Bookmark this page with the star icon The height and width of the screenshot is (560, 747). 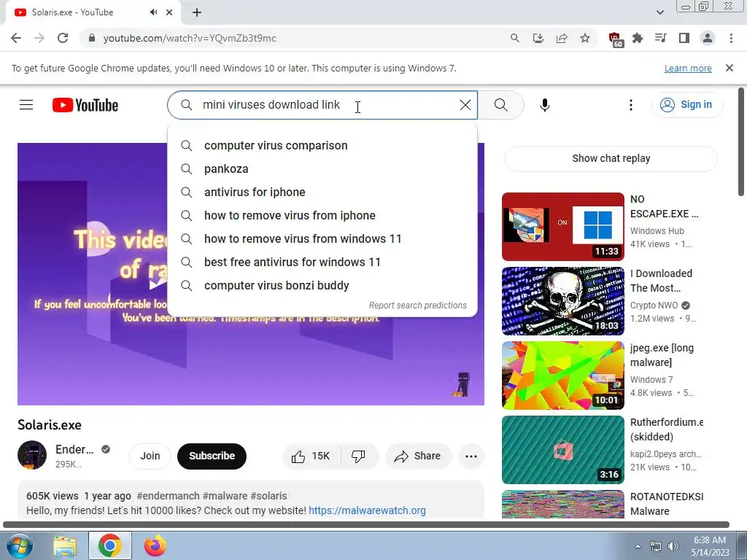[x=585, y=38]
